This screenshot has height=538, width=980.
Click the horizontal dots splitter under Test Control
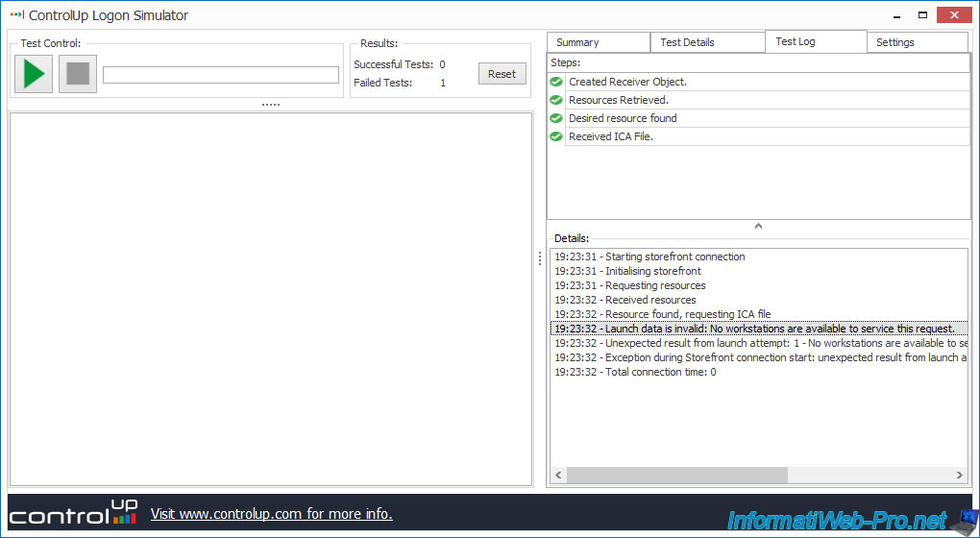point(271,105)
